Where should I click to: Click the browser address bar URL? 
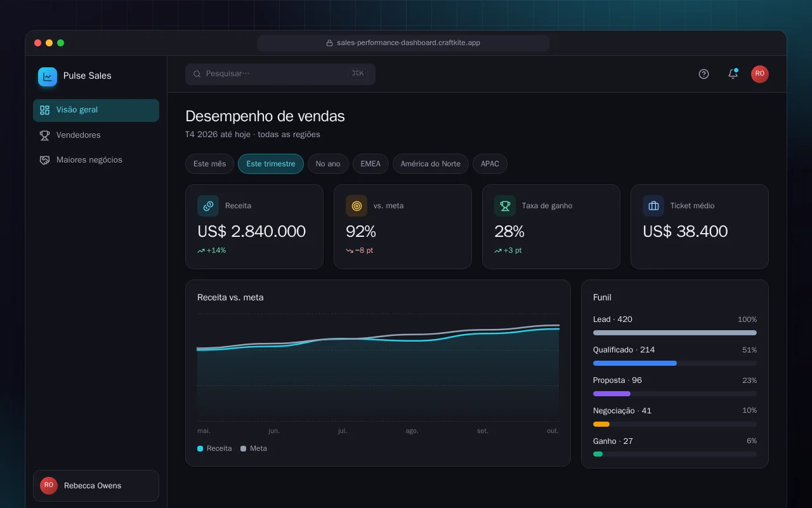pos(403,43)
